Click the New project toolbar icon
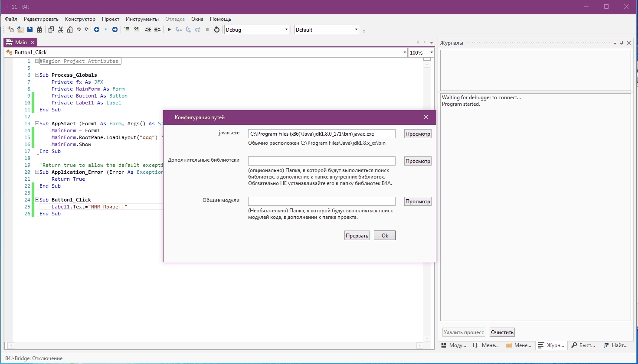The image size is (638, 364). (11, 29)
